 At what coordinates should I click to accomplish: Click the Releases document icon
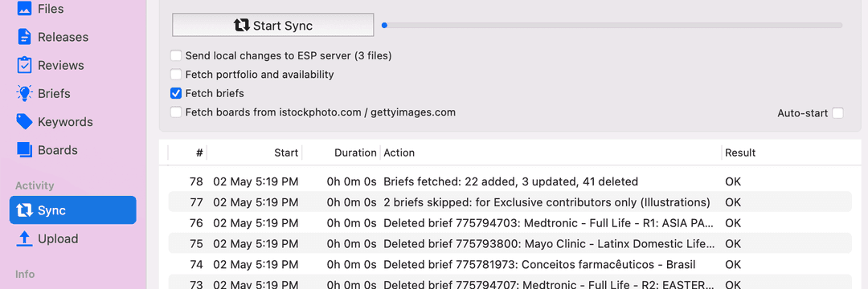[24, 37]
